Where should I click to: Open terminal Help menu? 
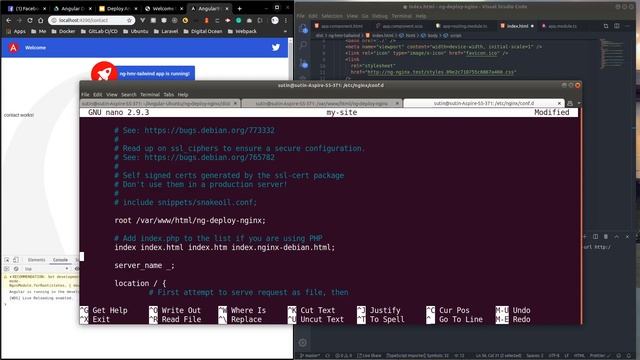(x=183, y=95)
